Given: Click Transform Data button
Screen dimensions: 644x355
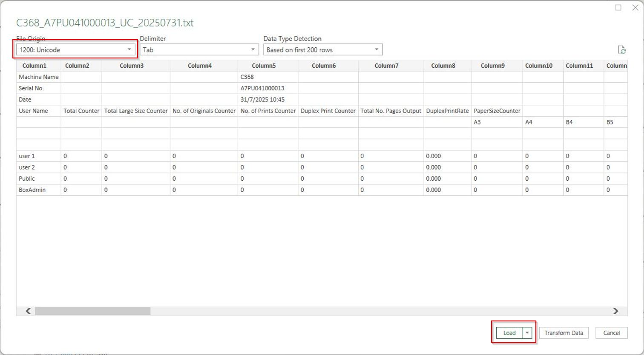Looking at the screenshot, I should [563, 333].
